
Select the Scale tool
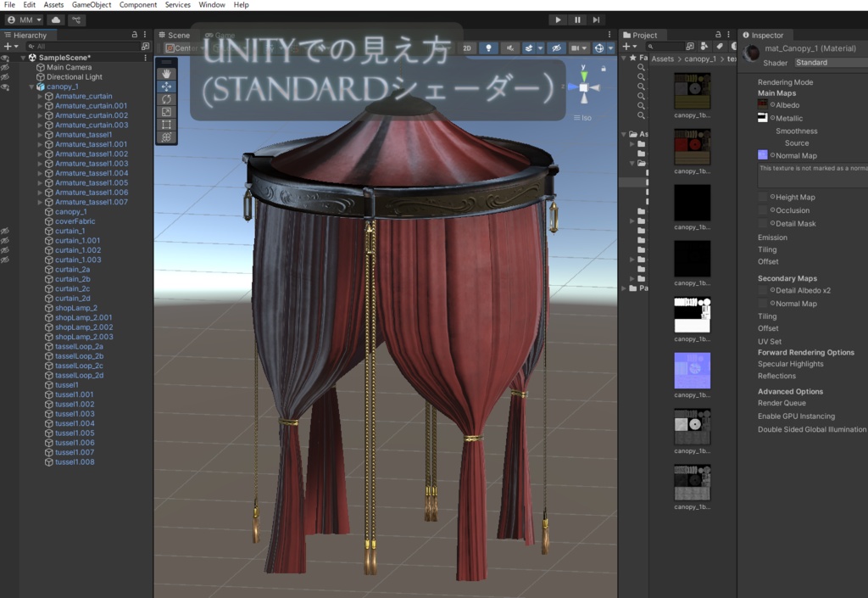tap(166, 112)
